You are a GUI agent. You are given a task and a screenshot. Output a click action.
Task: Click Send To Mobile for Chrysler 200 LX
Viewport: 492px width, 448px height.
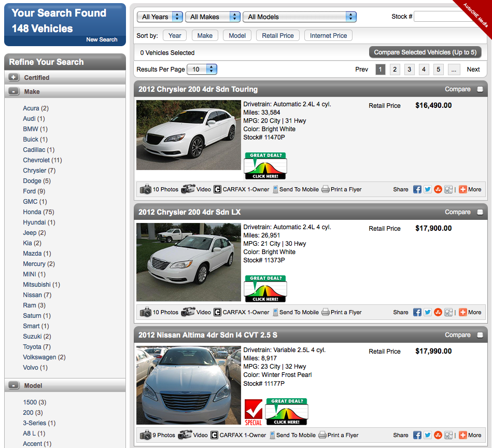click(296, 313)
